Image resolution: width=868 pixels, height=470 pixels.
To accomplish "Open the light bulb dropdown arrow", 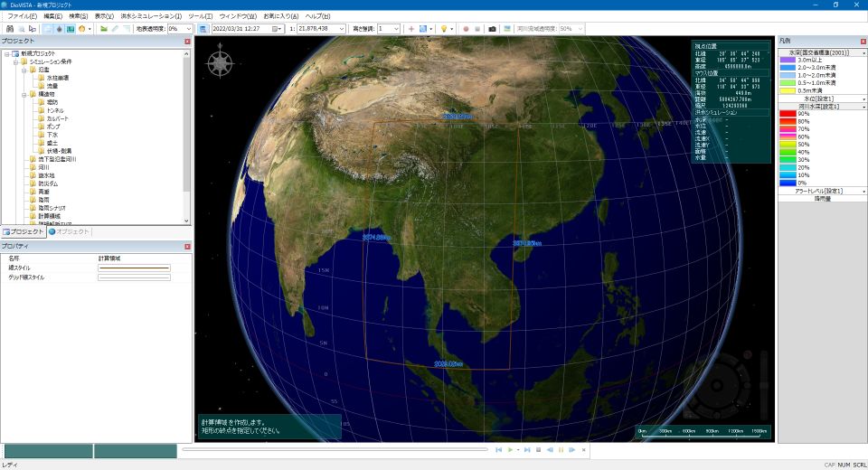I will tap(452, 29).
